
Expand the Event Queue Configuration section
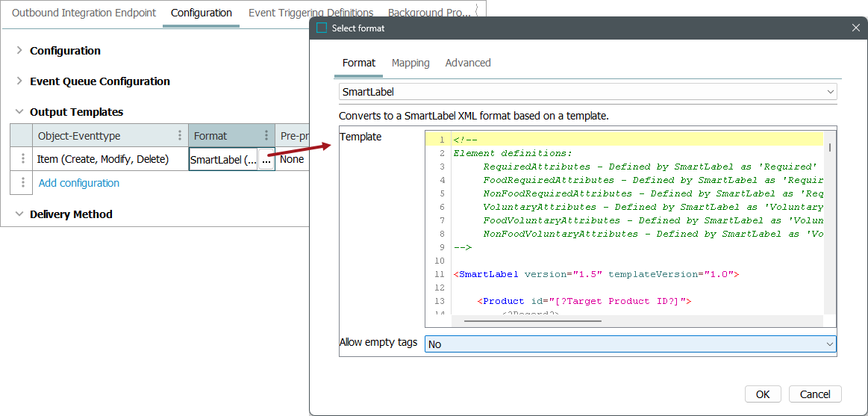[19, 81]
